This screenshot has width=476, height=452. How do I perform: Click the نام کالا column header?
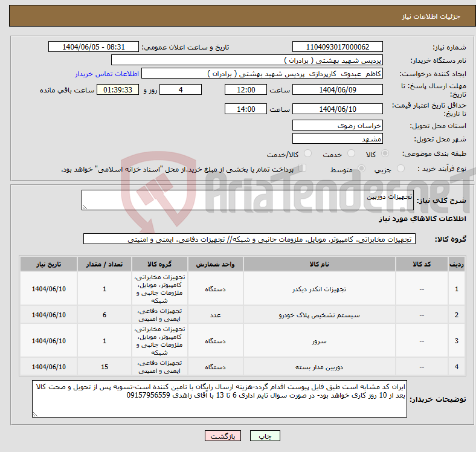point(319,264)
